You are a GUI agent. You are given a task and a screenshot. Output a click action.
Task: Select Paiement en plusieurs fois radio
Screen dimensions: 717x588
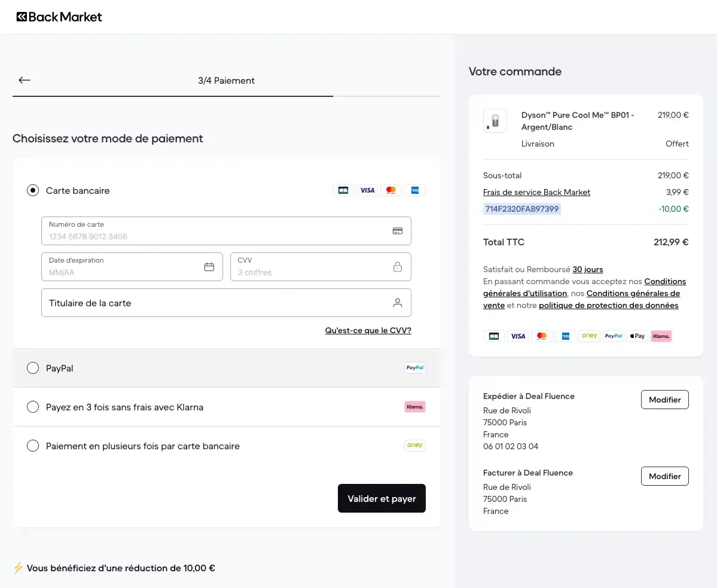[33, 446]
